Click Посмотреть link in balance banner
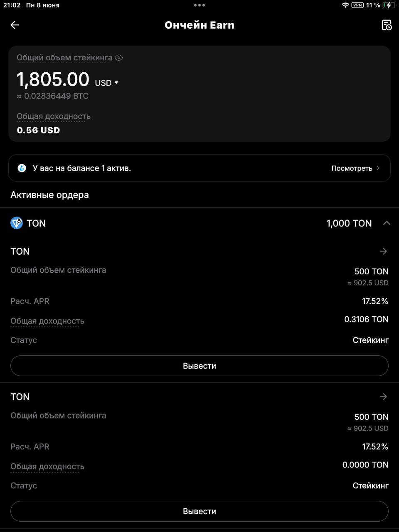Screen dimensions: 399x532 point(352,168)
